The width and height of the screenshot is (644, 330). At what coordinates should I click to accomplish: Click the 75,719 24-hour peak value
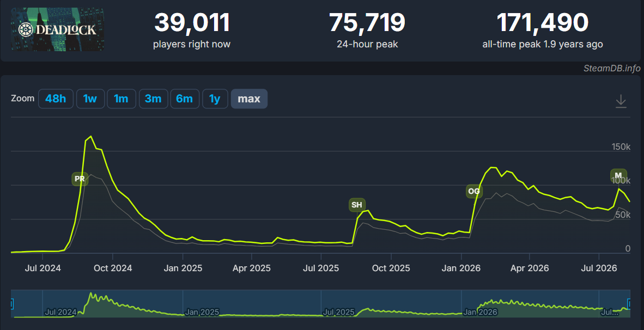pyautogui.click(x=367, y=22)
